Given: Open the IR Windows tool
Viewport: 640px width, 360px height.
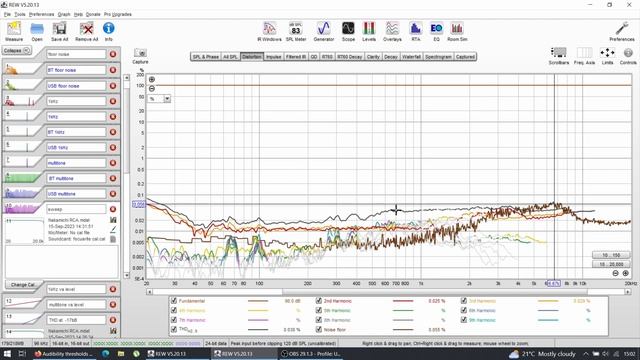Looking at the screenshot, I should [269, 31].
